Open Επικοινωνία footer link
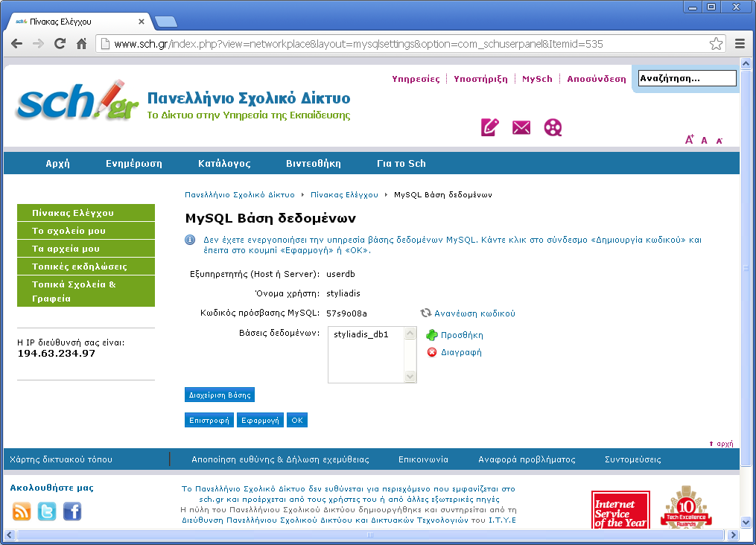Image resolution: width=756 pixels, height=545 pixels. pos(423,459)
